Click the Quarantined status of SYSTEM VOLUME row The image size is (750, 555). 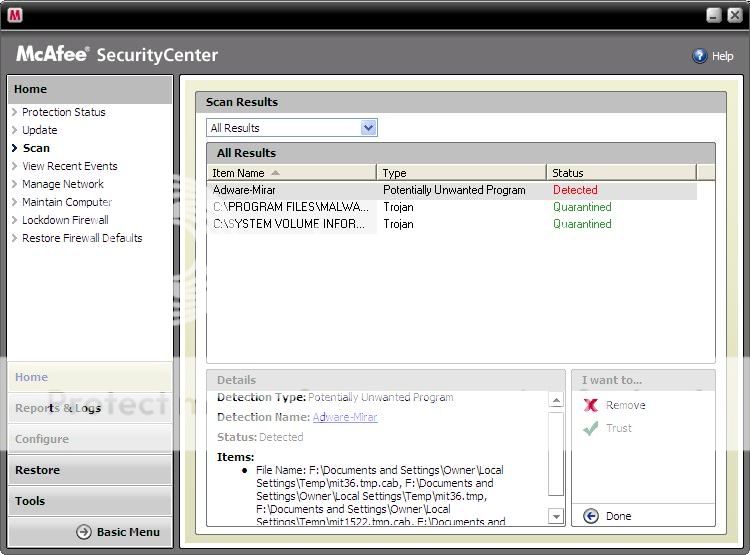[582, 224]
